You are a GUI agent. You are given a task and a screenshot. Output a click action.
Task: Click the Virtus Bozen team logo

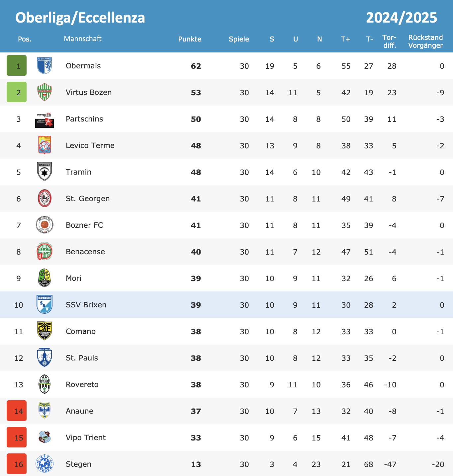click(x=45, y=92)
